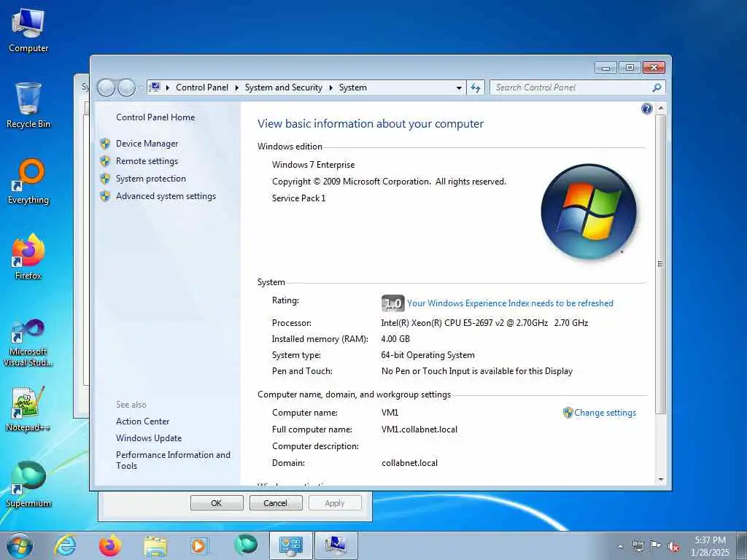The width and height of the screenshot is (747, 560).
Task: Go to Control Panel breadcrumb
Action: 202,87
